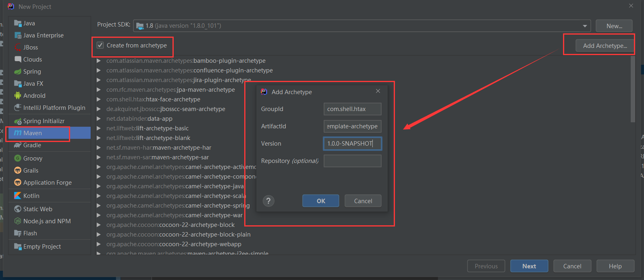The height and width of the screenshot is (280, 644).
Task: Click the Grails icon
Action: pyautogui.click(x=18, y=171)
